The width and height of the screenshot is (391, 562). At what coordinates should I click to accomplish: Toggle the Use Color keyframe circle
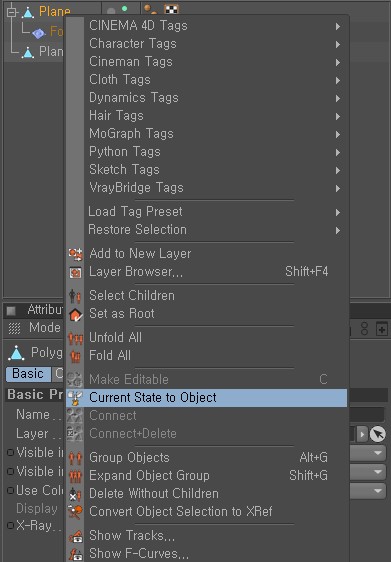(10, 490)
